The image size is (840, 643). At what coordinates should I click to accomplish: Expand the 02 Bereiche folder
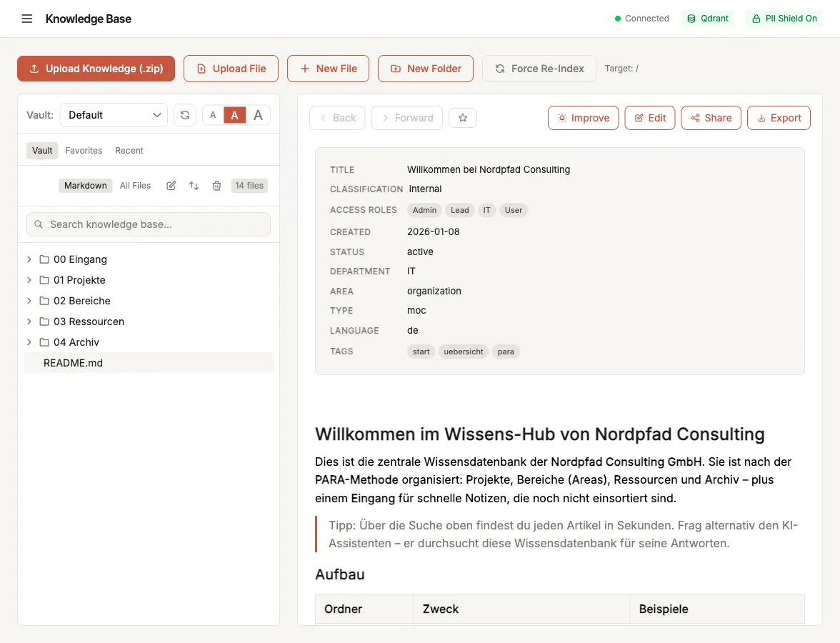pos(29,301)
